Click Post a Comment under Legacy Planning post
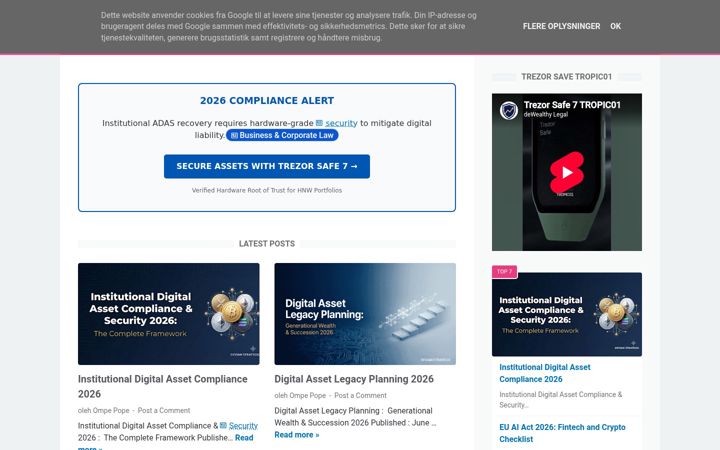This screenshot has height=450, width=720. pyautogui.click(x=360, y=395)
